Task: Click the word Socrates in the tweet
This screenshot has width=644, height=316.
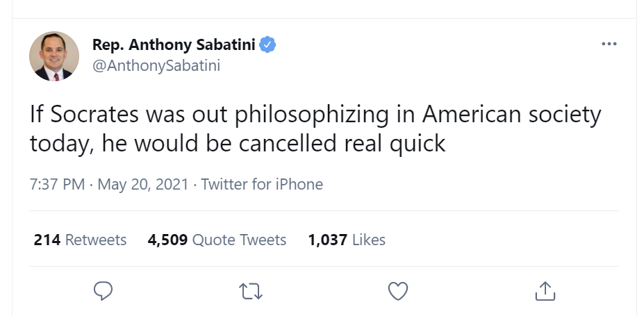Action: click(x=93, y=114)
